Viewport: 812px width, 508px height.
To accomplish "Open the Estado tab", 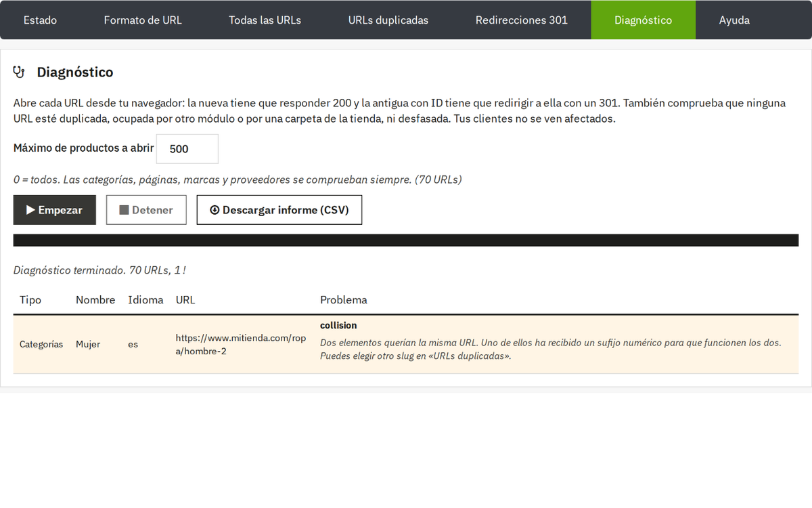I will (40, 20).
